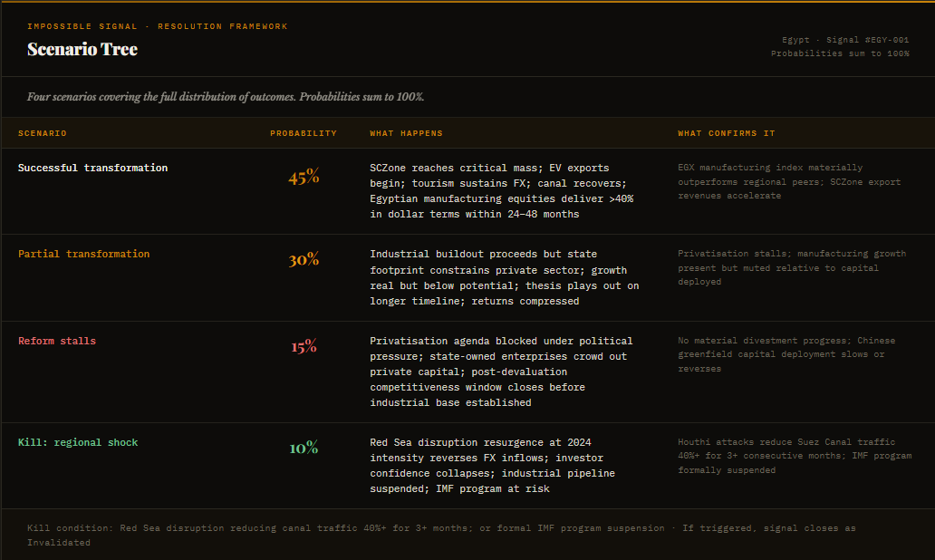935x560 pixels.
Task: Click 'Red Sea disruption resurgence' description
Action: [x=493, y=465]
